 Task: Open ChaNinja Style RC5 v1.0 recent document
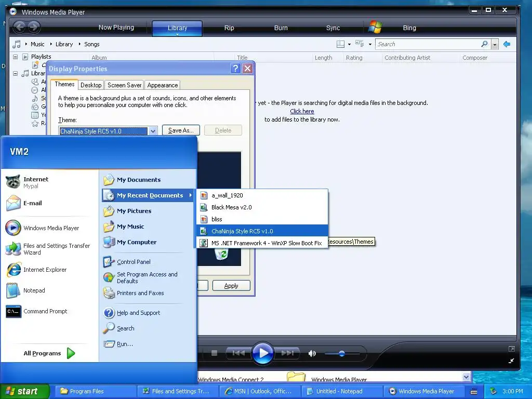pos(262,231)
